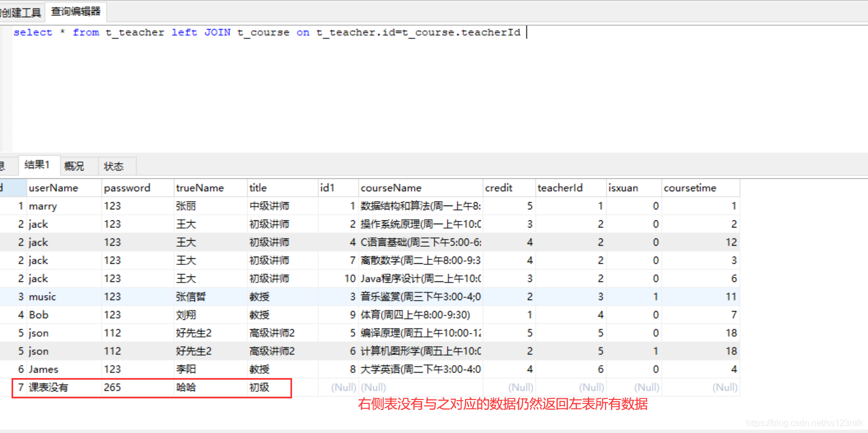Image resolution: width=868 pixels, height=433 pixels.
Task: Select coursetime value 12
Action: (701, 242)
